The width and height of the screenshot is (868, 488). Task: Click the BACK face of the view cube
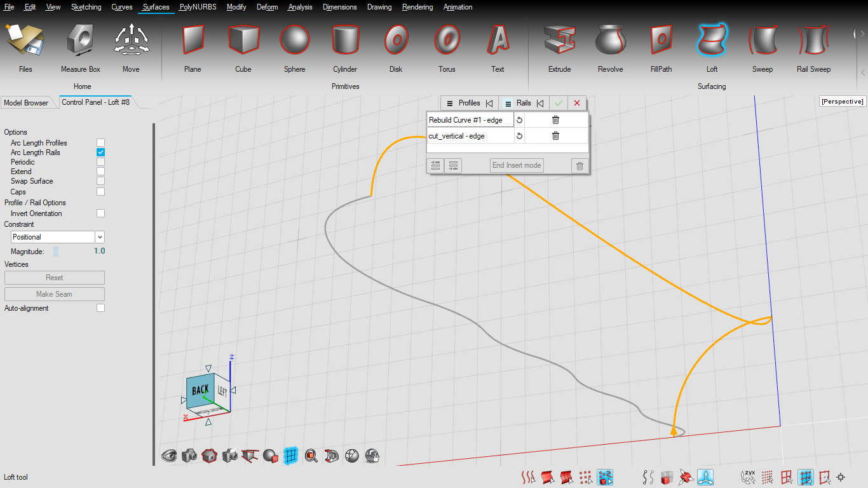click(x=200, y=390)
